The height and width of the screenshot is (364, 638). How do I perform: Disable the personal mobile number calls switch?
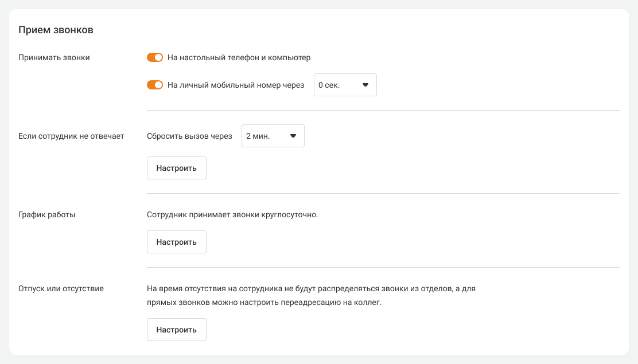tap(155, 85)
